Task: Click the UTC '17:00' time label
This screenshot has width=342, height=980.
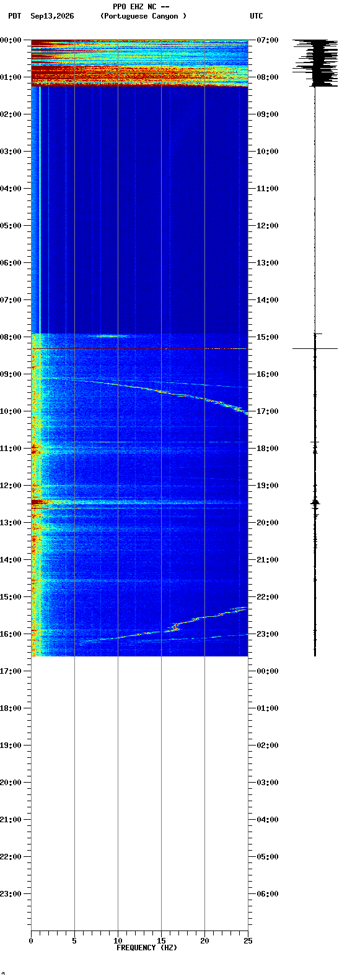Action: pyautogui.click(x=267, y=411)
